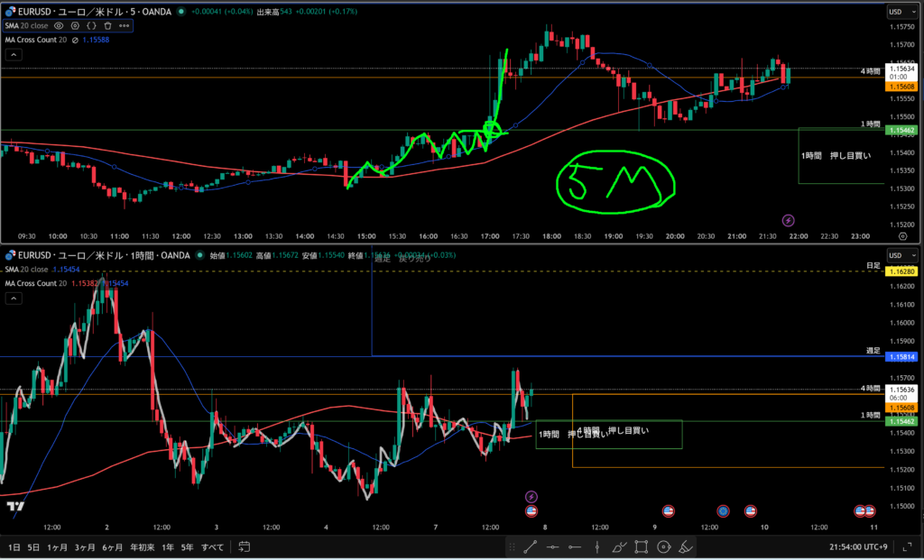Open go-to-date calendar icon
924x560 pixels.
click(x=244, y=546)
